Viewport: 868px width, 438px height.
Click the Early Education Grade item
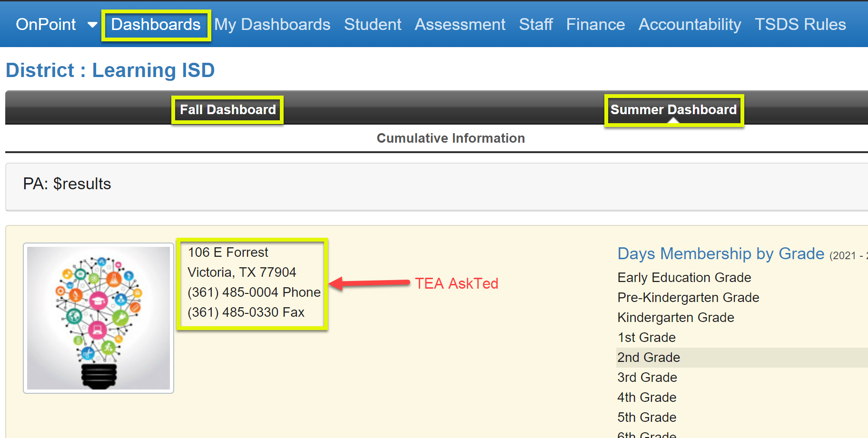(684, 277)
